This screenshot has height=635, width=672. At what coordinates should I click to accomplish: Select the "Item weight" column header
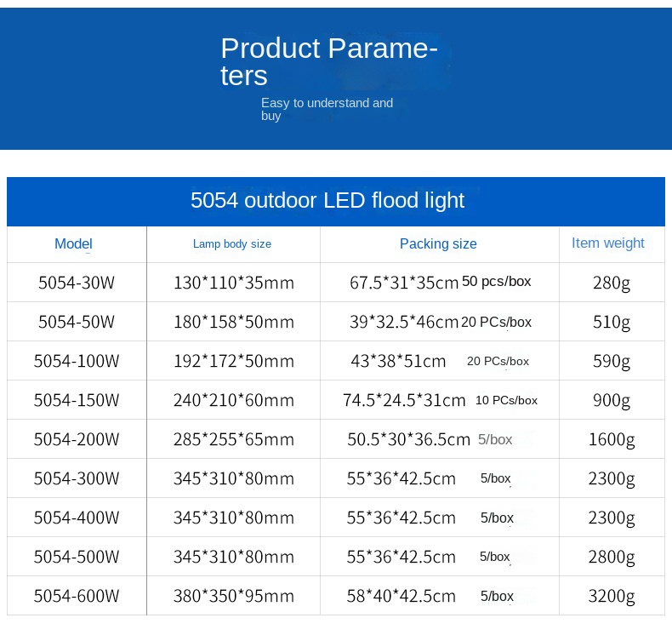point(608,243)
